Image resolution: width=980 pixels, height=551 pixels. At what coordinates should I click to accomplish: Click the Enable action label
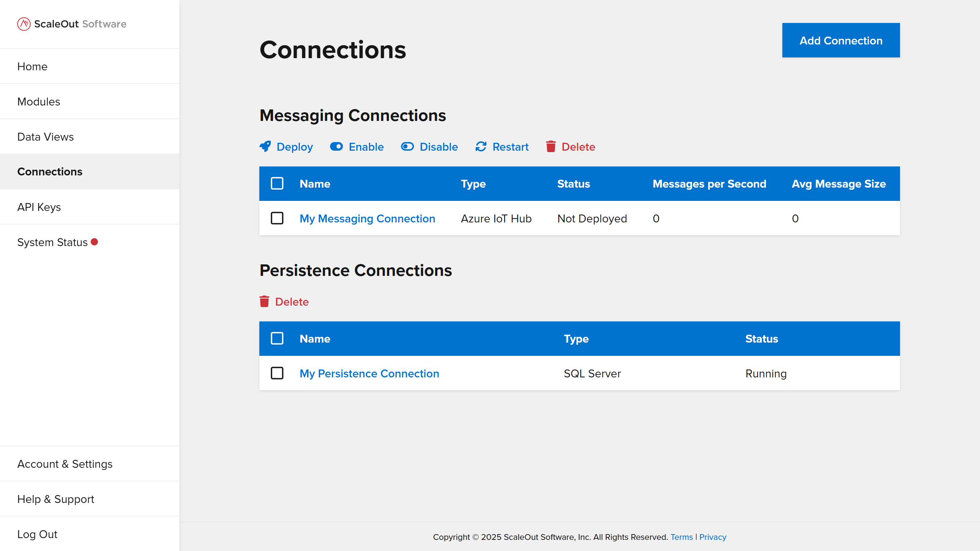click(366, 147)
